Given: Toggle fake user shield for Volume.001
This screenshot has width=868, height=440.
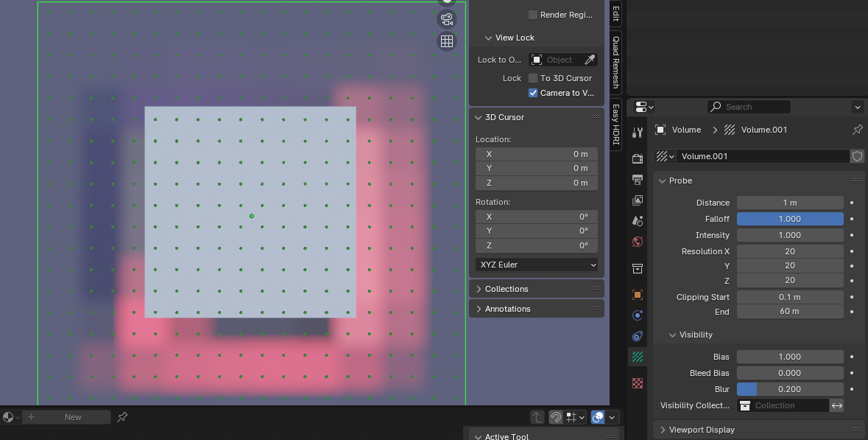Looking at the screenshot, I should coord(857,156).
